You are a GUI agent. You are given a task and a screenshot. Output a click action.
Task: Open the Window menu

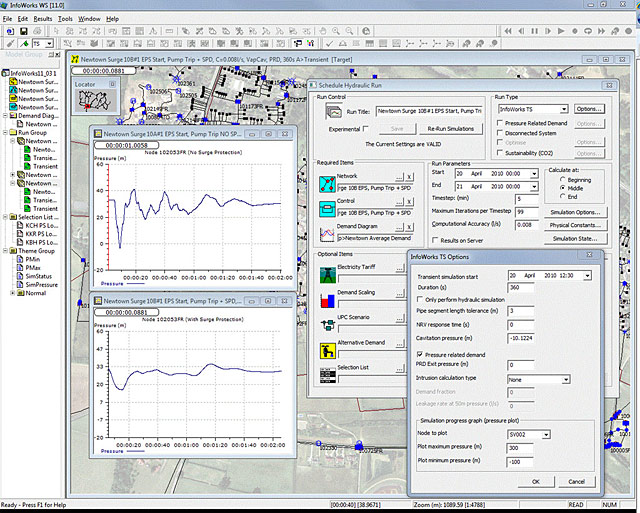pos(89,19)
